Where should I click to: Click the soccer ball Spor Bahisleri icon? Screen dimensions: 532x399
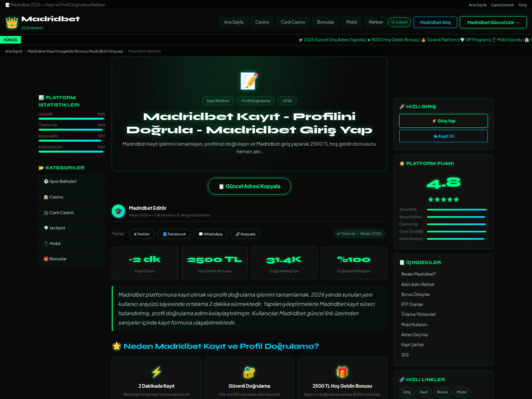46,181
